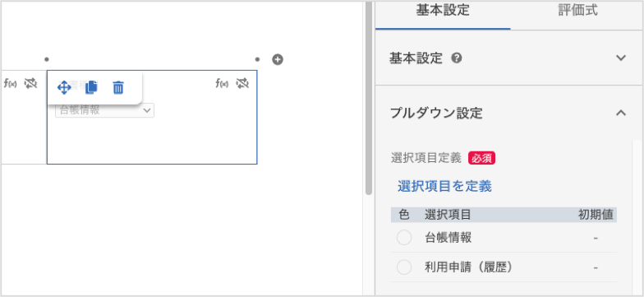Select the 利用申請（履歴） option row
Image resolution: width=644 pixels, height=297 pixels.
(504, 268)
